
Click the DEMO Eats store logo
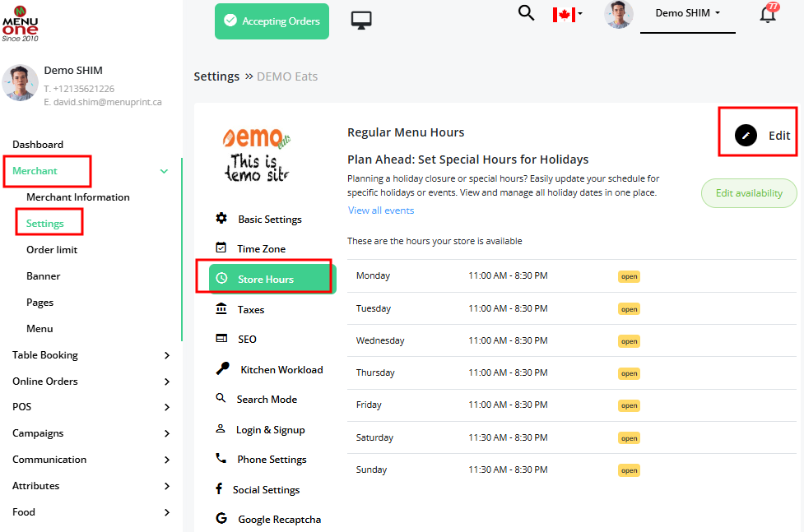(x=257, y=154)
